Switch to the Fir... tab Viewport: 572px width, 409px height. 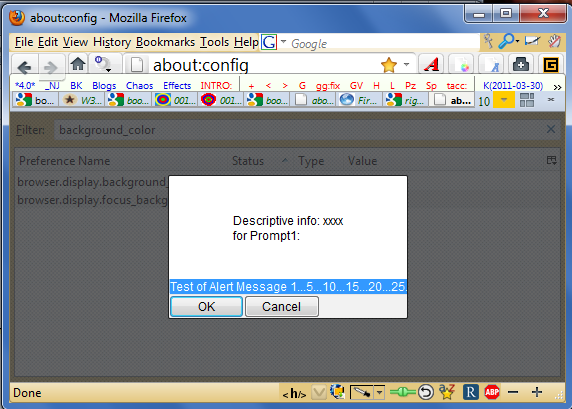coord(360,100)
